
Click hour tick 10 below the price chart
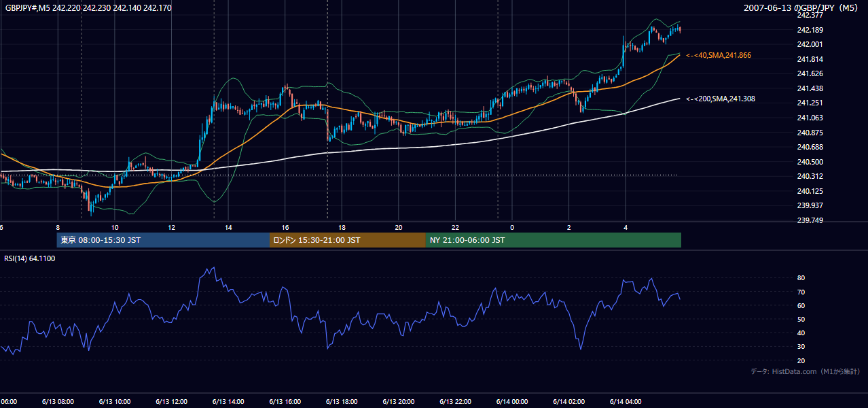pos(115,227)
